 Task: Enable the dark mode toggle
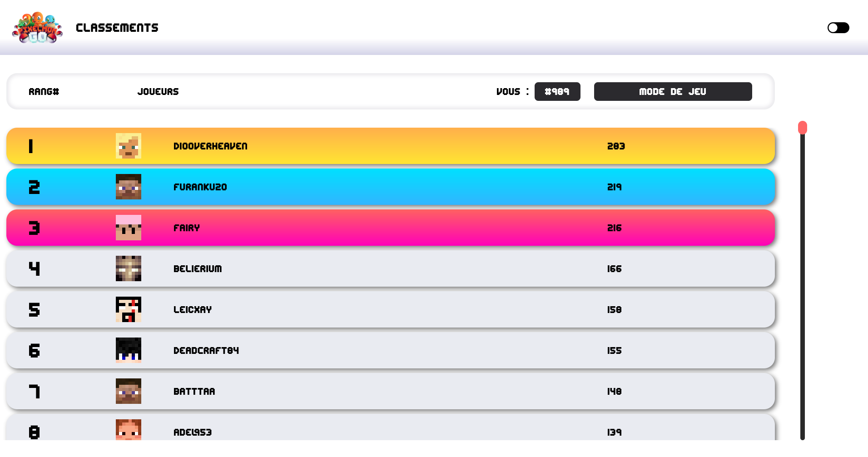point(838,28)
